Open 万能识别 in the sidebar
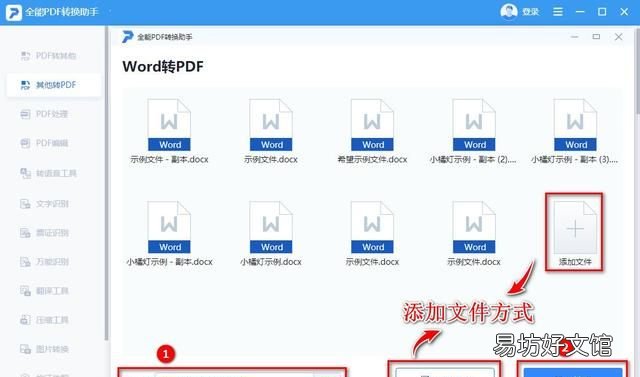 pyautogui.click(x=44, y=262)
